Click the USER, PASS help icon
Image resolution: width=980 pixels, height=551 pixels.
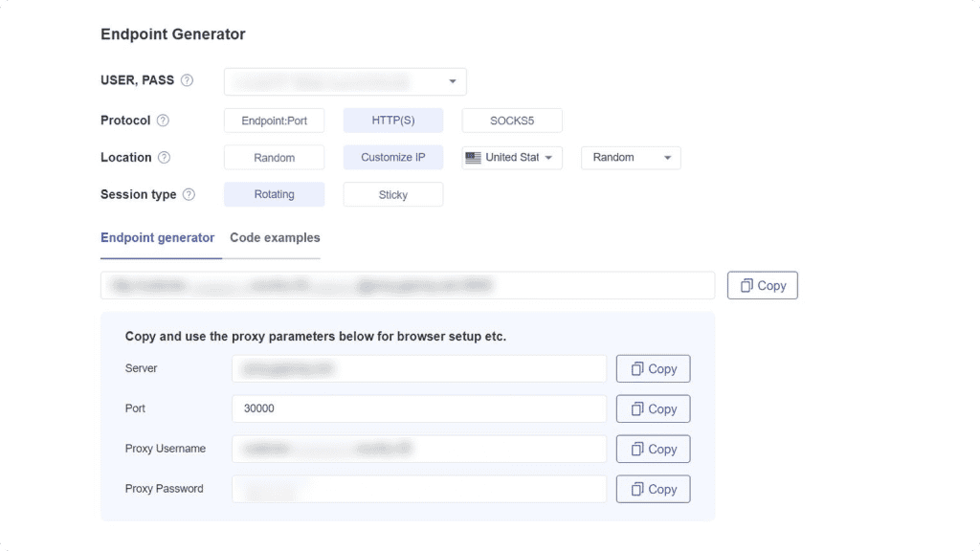(186, 80)
